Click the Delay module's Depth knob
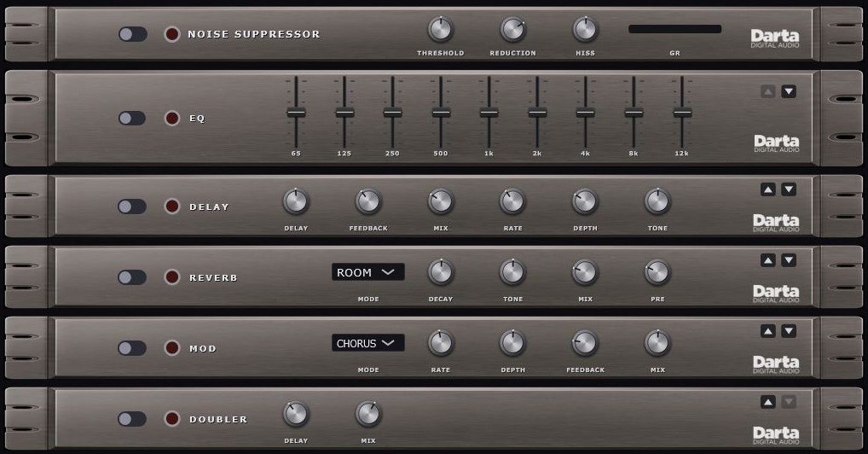Viewport: 868px width, 454px height. coord(585,201)
